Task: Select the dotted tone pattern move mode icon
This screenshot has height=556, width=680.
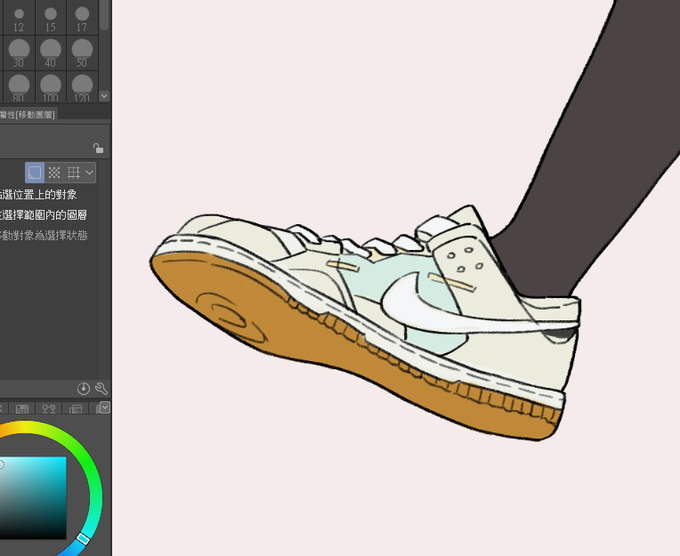Action: click(x=54, y=173)
